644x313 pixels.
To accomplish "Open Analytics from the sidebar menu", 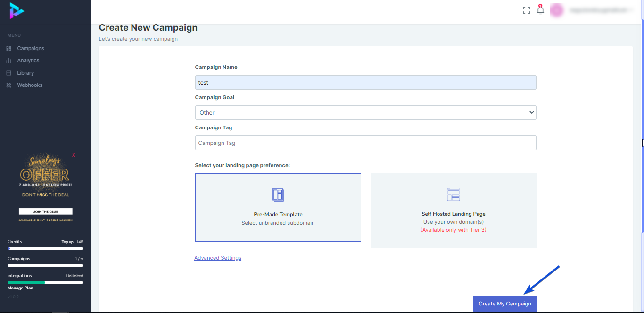I will click(28, 60).
